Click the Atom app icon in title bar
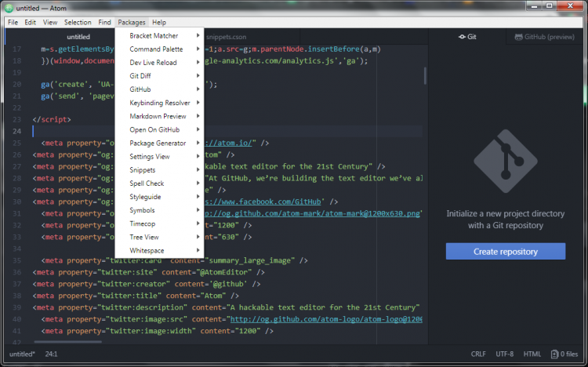 (x=9, y=8)
